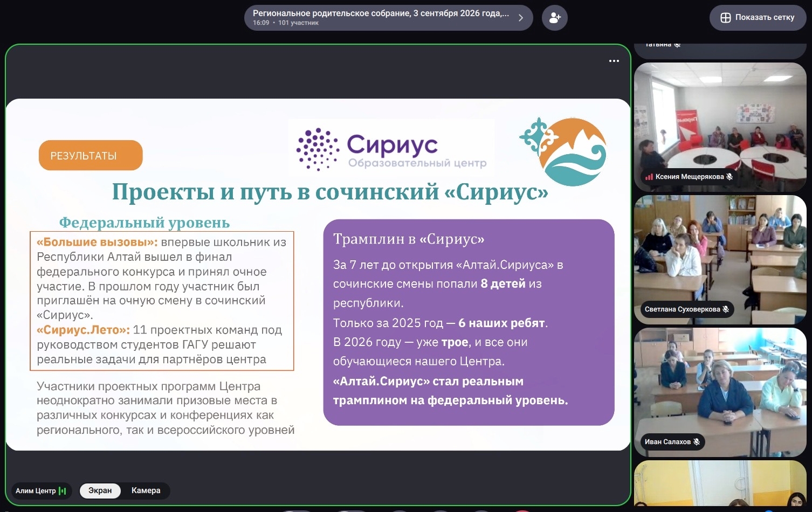Click the '«Большие вызовы»:' orange text
812x512 pixels.
[x=97, y=243]
